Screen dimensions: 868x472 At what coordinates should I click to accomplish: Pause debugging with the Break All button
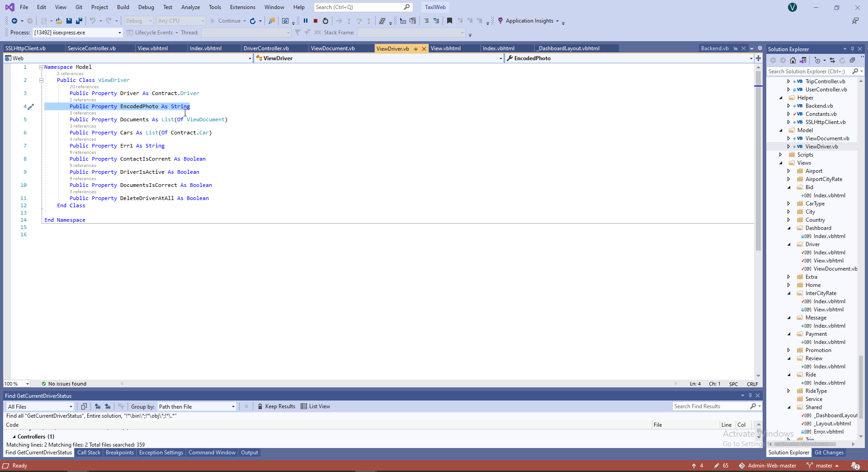(x=306, y=21)
